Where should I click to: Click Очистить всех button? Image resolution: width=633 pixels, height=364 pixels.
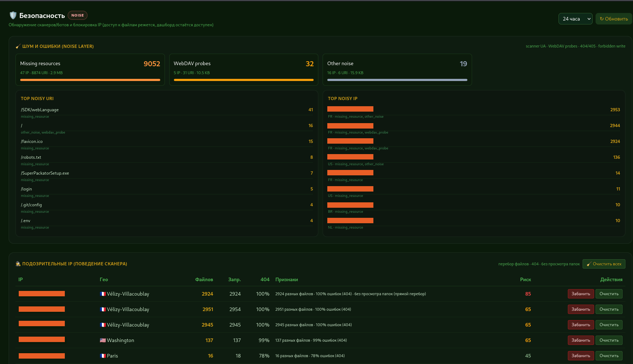point(604,264)
